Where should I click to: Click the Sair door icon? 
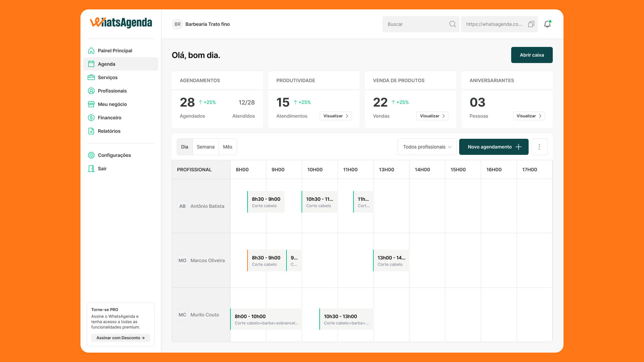tap(91, 169)
